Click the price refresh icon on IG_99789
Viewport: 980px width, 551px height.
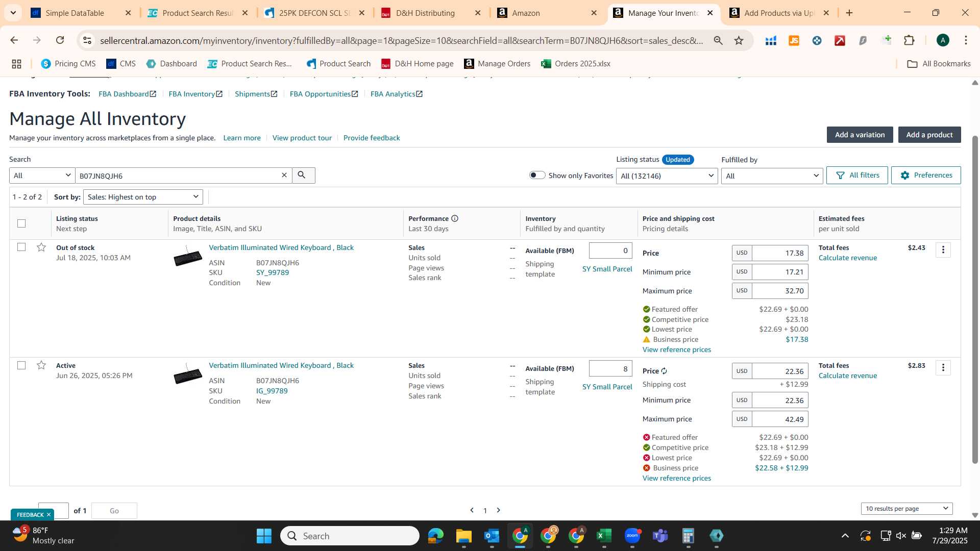664,371
